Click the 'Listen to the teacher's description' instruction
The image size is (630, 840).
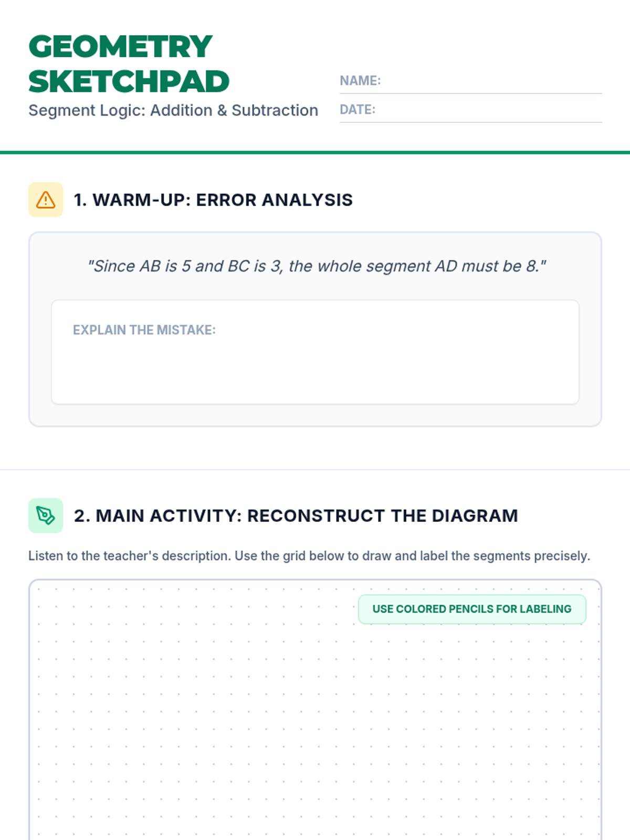(x=309, y=556)
